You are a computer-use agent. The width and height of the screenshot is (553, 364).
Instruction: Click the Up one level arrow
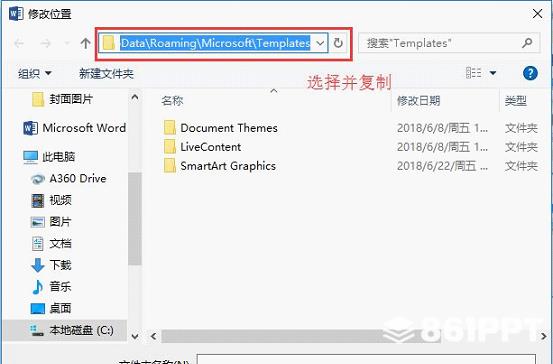tap(85, 43)
